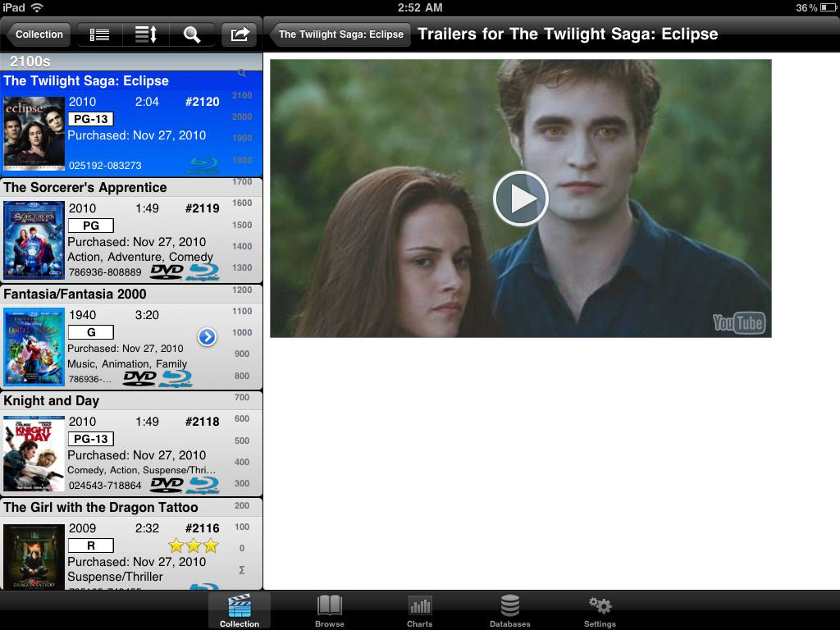Open the list view options icon

99,34
